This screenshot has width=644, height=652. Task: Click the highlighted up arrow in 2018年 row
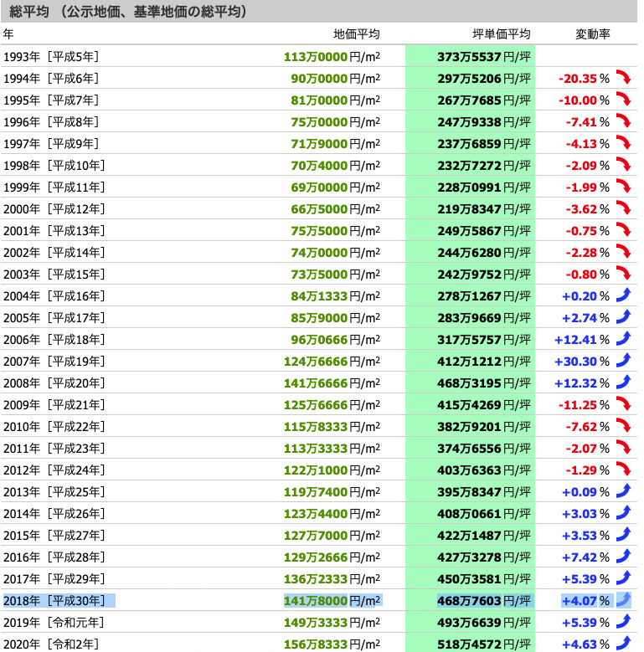click(x=623, y=600)
